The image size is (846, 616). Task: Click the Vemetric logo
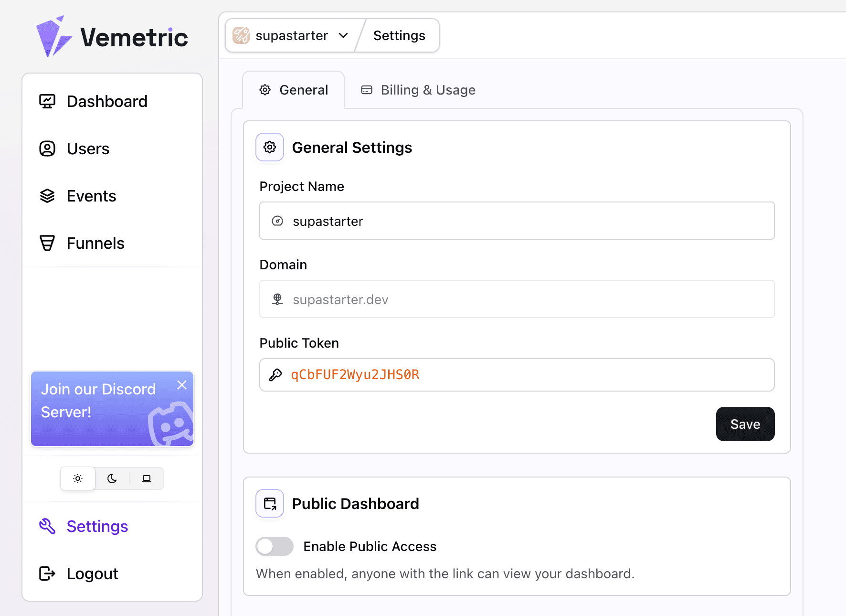click(x=112, y=37)
